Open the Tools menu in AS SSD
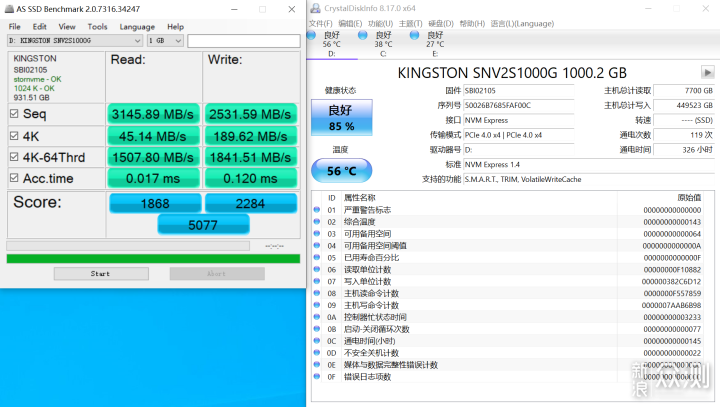The height and width of the screenshot is (407, 720). [98, 26]
